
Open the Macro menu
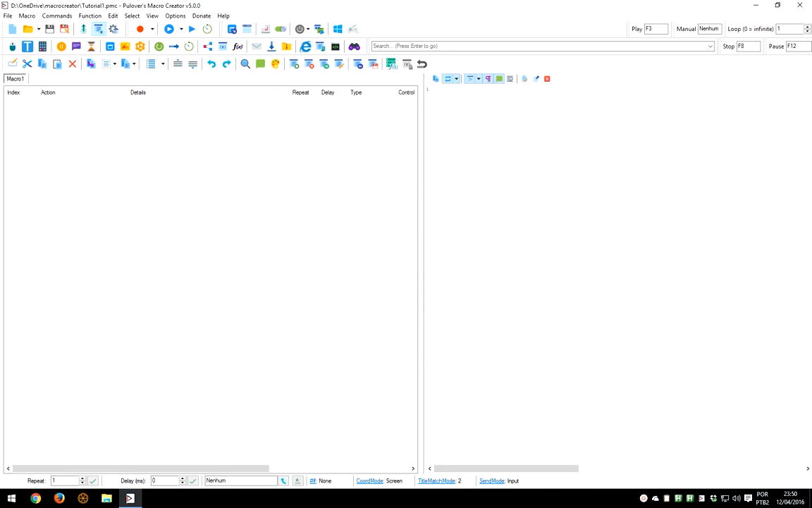point(27,16)
